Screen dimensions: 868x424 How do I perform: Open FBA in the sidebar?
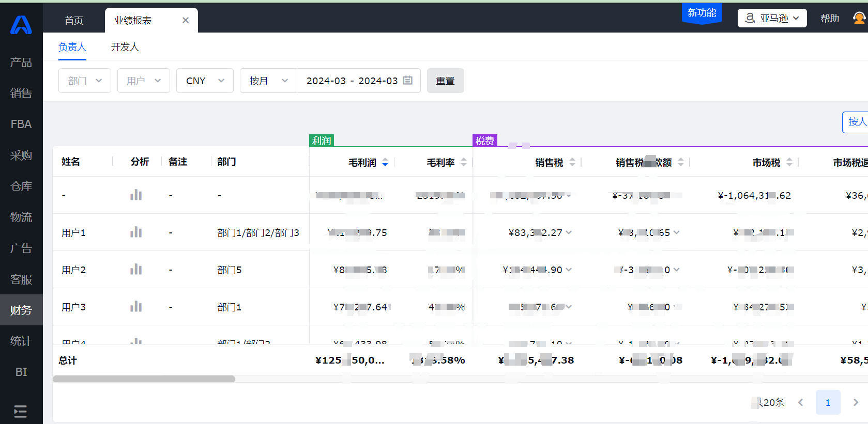pyautogui.click(x=21, y=124)
